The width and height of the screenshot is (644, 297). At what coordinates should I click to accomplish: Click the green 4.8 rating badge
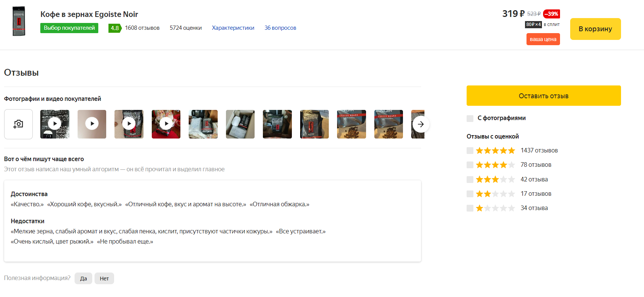(x=115, y=28)
